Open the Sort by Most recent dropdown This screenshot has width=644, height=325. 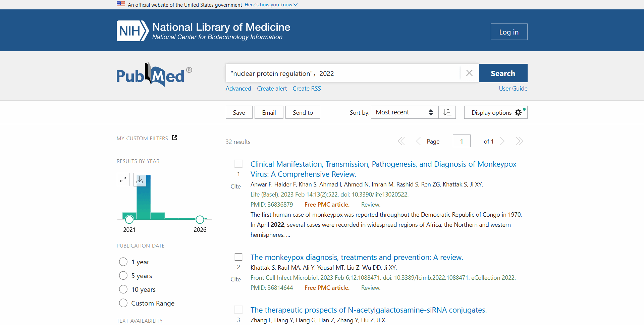tap(404, 112)
